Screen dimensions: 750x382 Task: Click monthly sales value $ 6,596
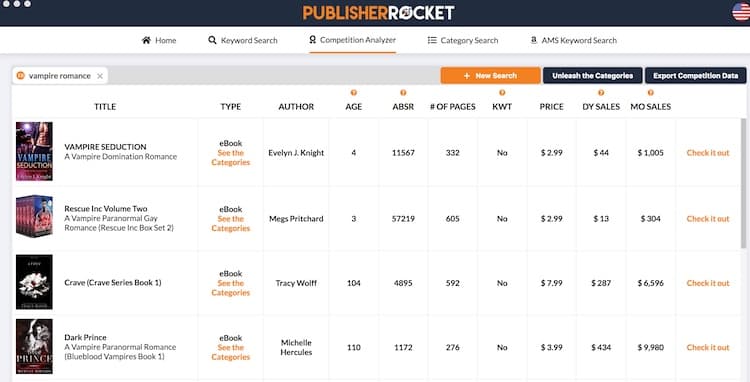(x=651, y=283)
